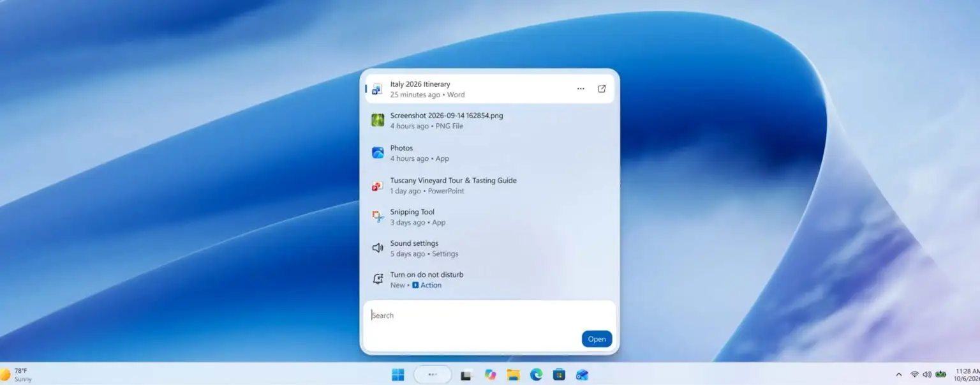Click the Open button
Image resolution: width=980 pixels, height=385 pixels.
pos(597,339)
